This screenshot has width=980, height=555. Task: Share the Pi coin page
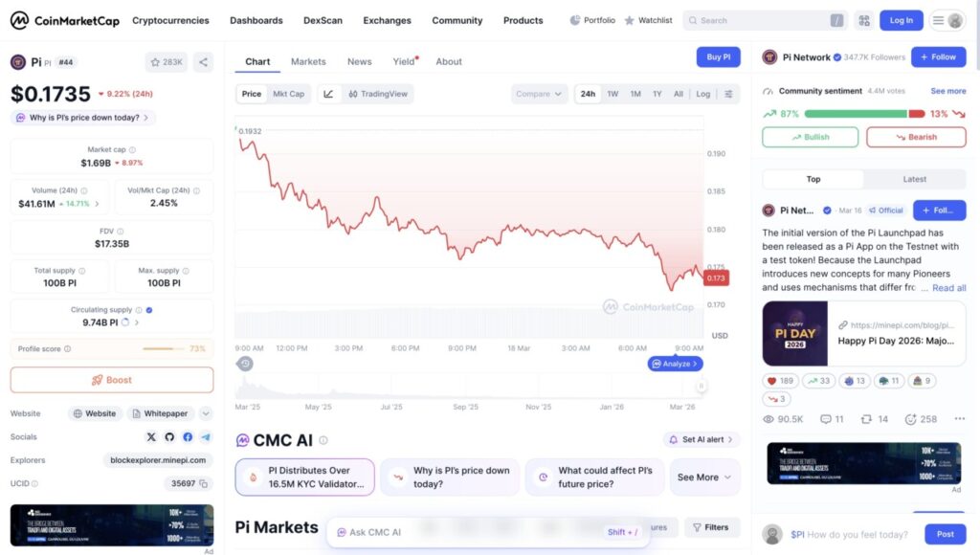203,62
